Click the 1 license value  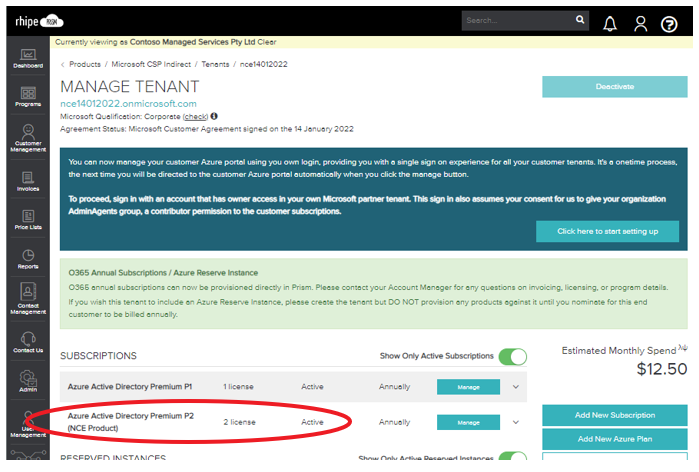238,387
